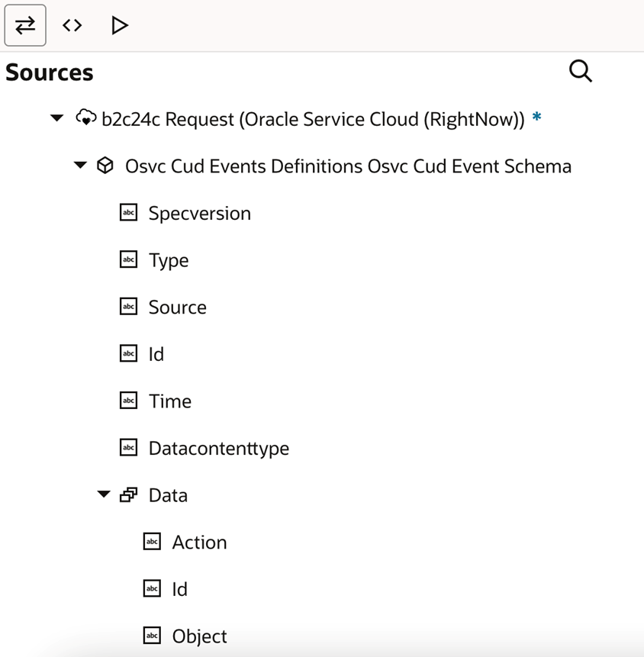Click the cube icon beside Osvc Cud Events
The height and width of the screenshot is (657, 644).
[x=105, y=166]
